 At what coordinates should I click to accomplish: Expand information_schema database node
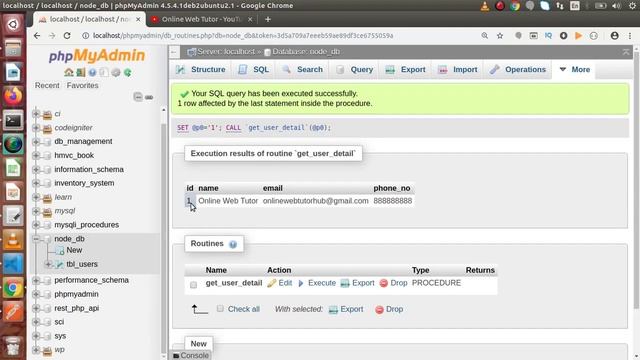coord(36,169)
